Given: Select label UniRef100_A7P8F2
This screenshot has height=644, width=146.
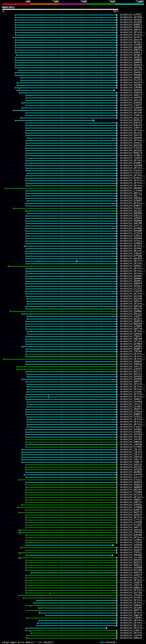Looking at the screenshot, I should point(131,45).
